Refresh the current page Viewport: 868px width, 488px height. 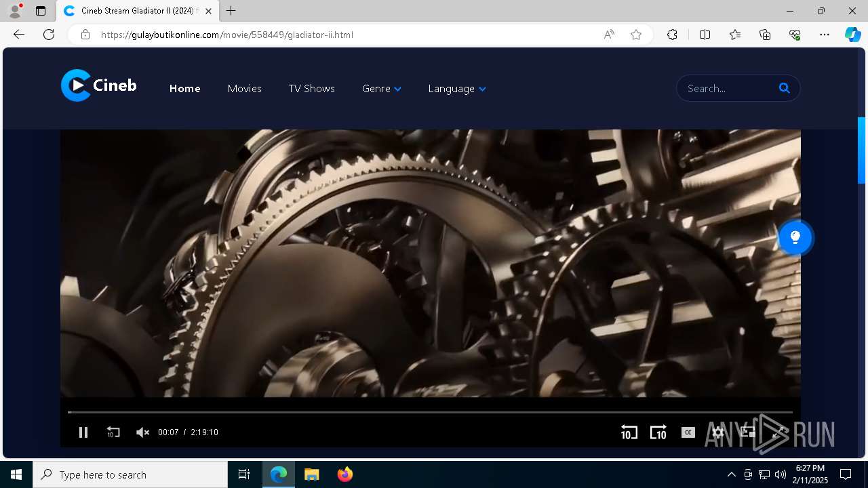(49, 35)
